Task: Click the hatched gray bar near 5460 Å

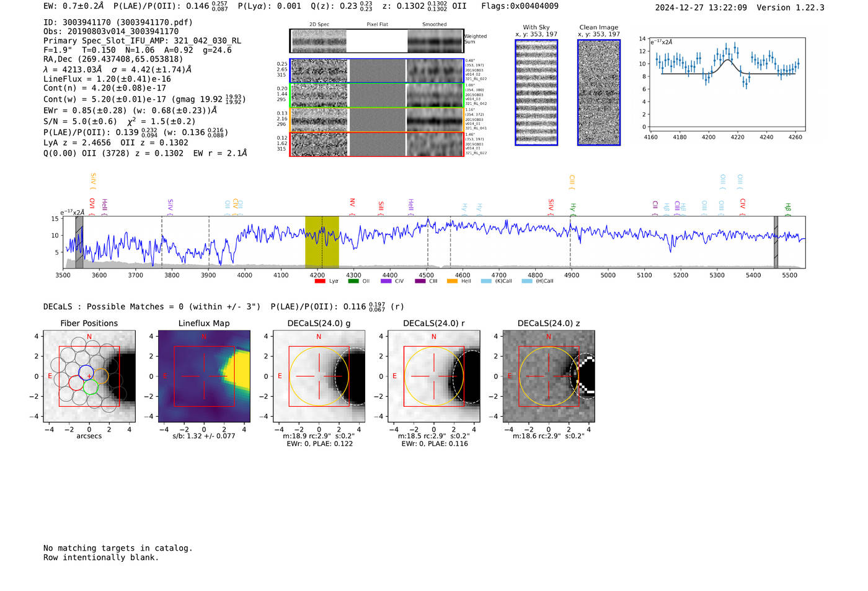Action: [776, 242]
